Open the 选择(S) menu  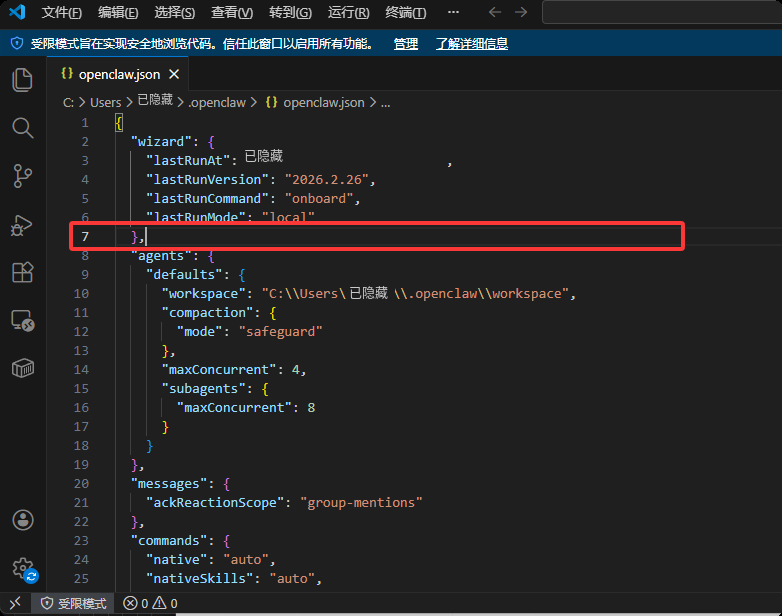pos(175,12)
